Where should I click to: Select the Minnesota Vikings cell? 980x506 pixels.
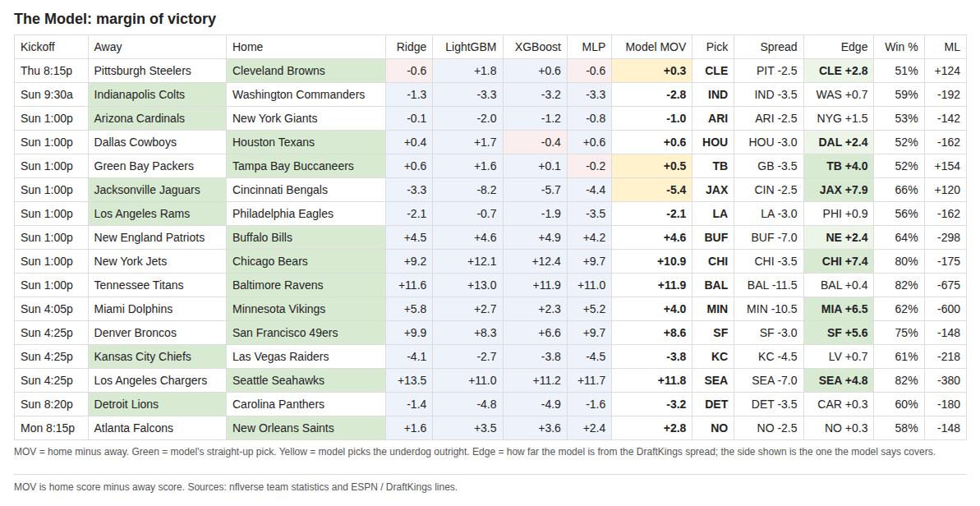click(306, 309)
